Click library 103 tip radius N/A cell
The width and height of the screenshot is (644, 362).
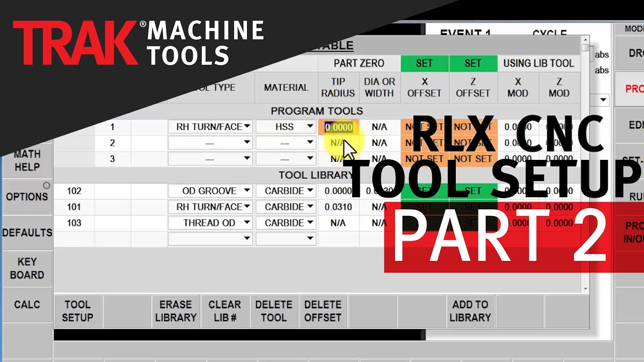tap(339, 223)
